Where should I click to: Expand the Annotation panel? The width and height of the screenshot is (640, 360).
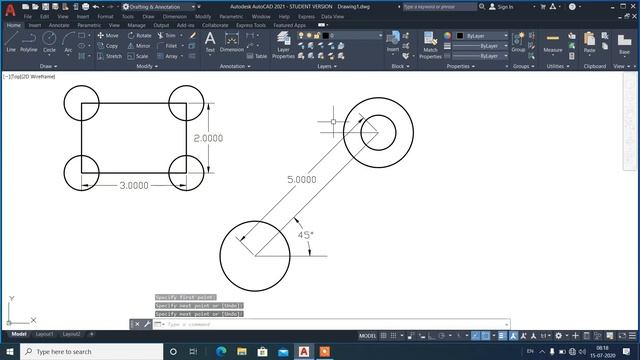[x=235, y=66]
